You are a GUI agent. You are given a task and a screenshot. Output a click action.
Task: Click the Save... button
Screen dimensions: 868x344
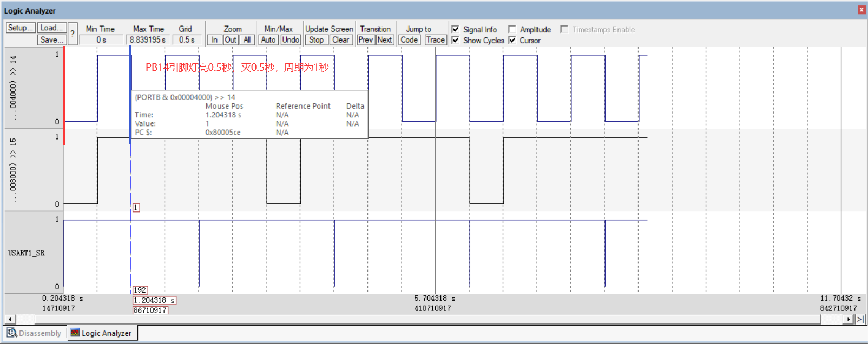click(x=52, y=39)
